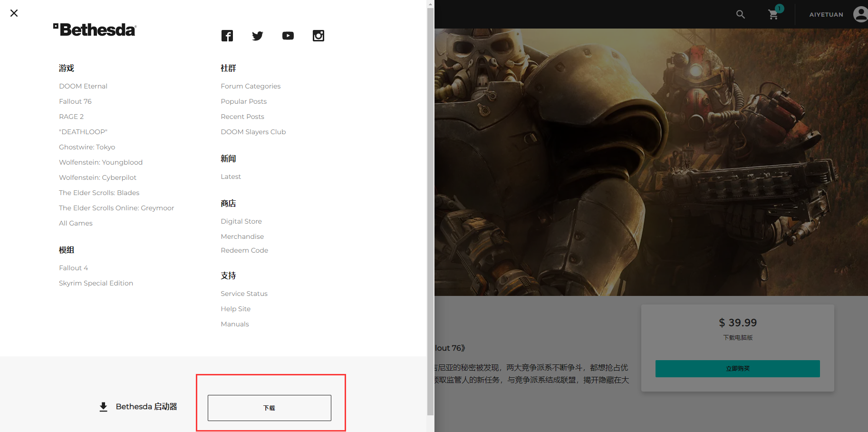Open Bethesda Twitter page icon
The width and height of the screenshot is (868, 432).
[x=258, y=36]
